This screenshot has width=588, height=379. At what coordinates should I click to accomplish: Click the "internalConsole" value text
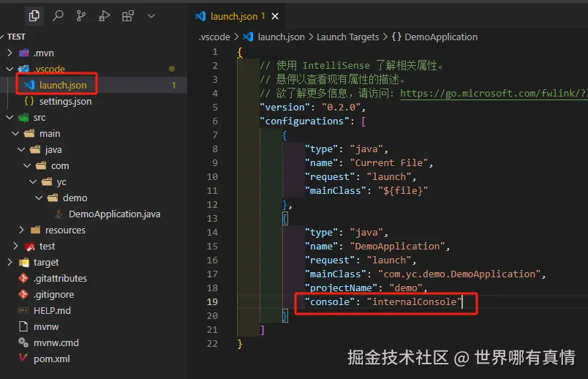pyautogui.click(x=414, y=301)
